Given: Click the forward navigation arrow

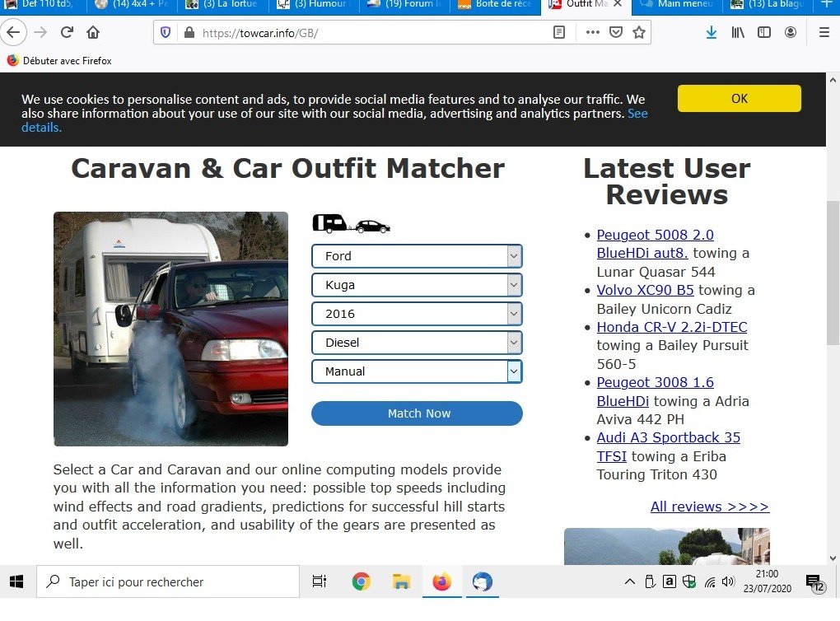Looking at the screenshot, I should (x=40, y=33).
